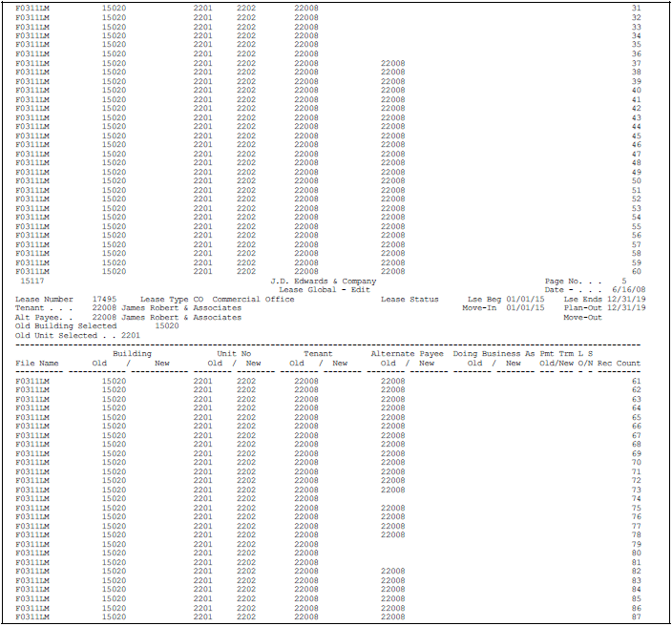Click 'Pmt Trm L S' header text
The height and width of the screenshot is (626, 672).
566,353
